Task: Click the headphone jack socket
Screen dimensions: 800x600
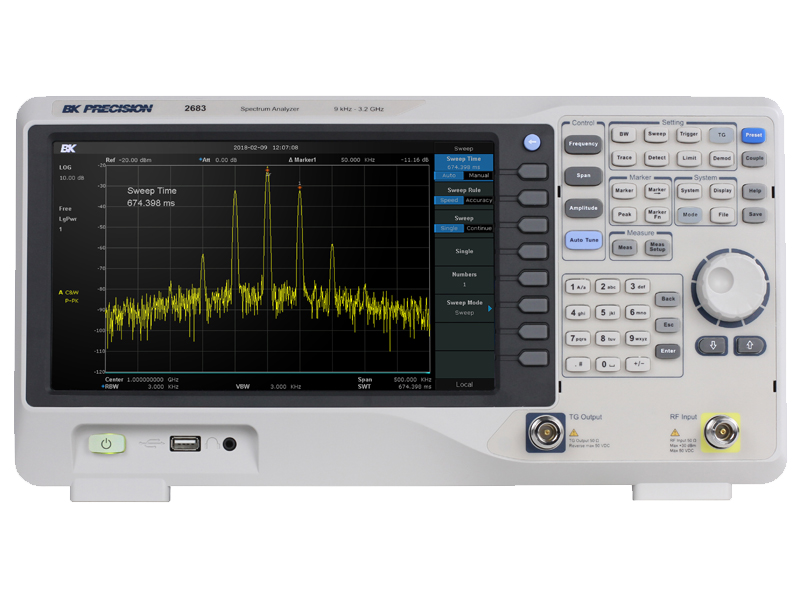Action: click(x=229, y=442)
